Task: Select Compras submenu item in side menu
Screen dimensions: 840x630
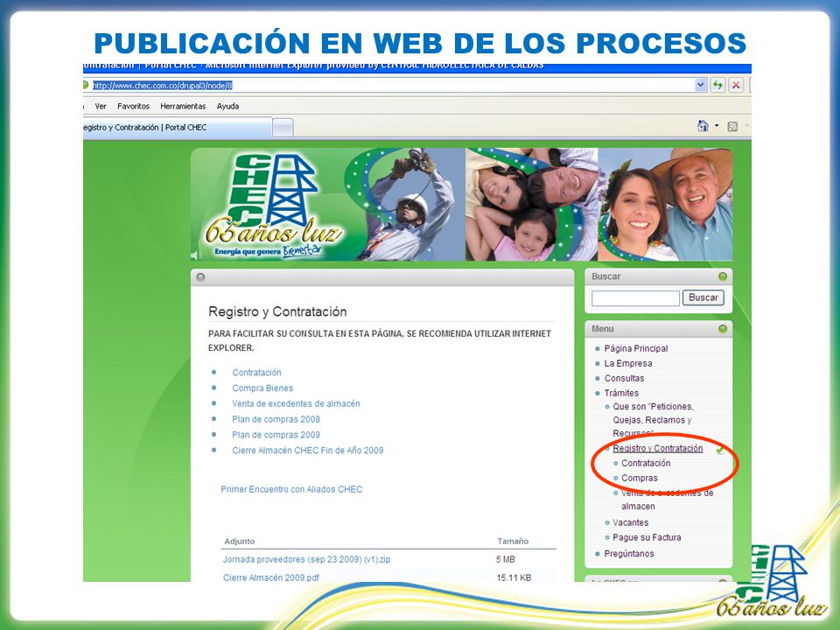Action: pos(639,478)
